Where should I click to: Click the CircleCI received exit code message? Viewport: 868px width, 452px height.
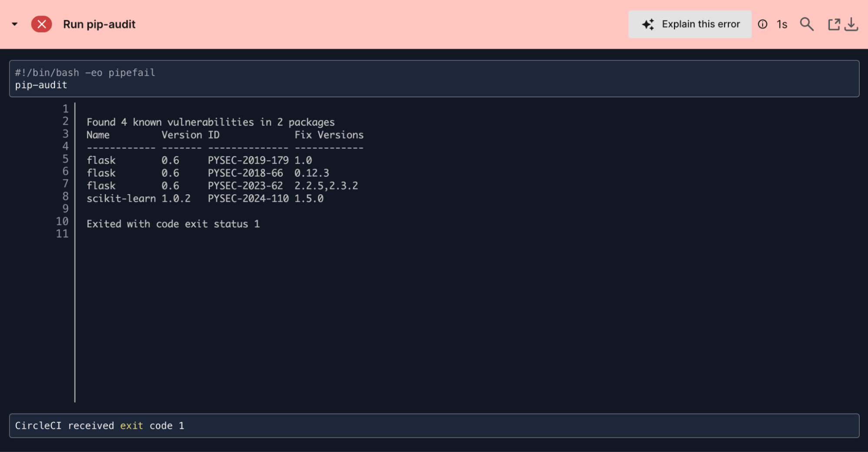pos(99,426)
